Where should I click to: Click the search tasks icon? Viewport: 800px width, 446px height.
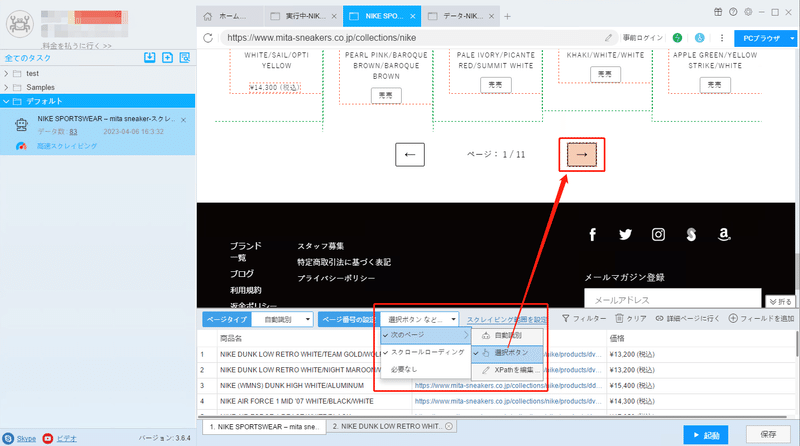coord(185,58)
